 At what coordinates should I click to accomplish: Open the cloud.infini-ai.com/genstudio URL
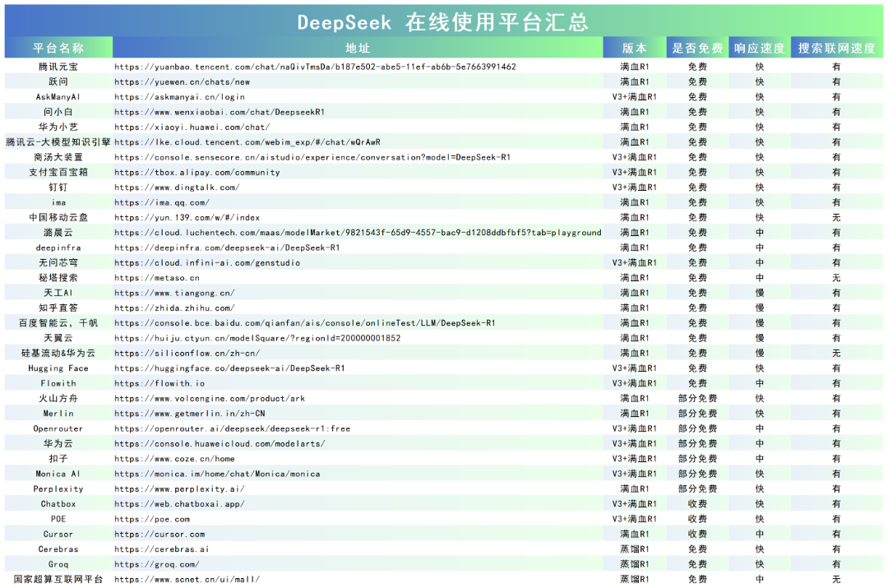pyautogui.click(x=207, y=263)
